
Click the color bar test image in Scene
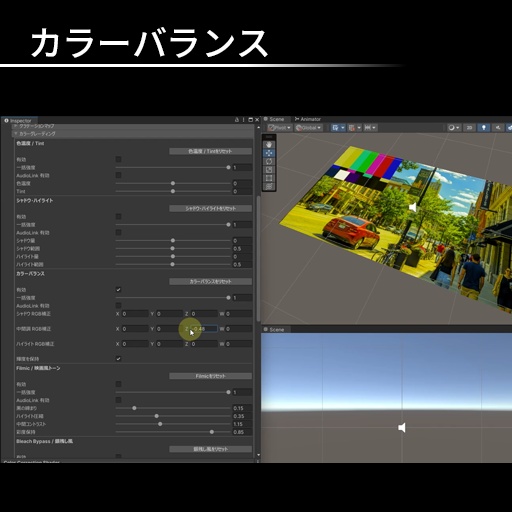367,168
